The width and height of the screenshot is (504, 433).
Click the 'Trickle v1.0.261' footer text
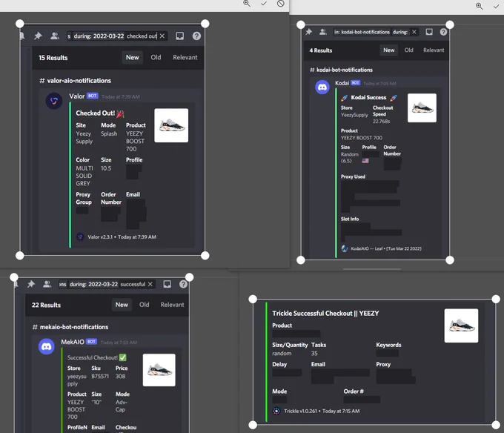[300, 411]
